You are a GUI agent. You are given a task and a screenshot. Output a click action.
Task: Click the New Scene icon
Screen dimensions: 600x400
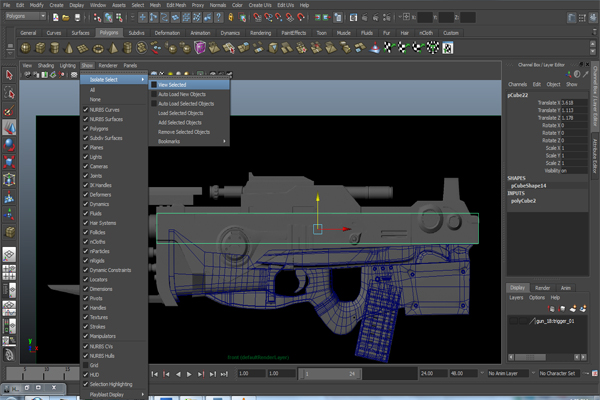click(x=55, y=17)
